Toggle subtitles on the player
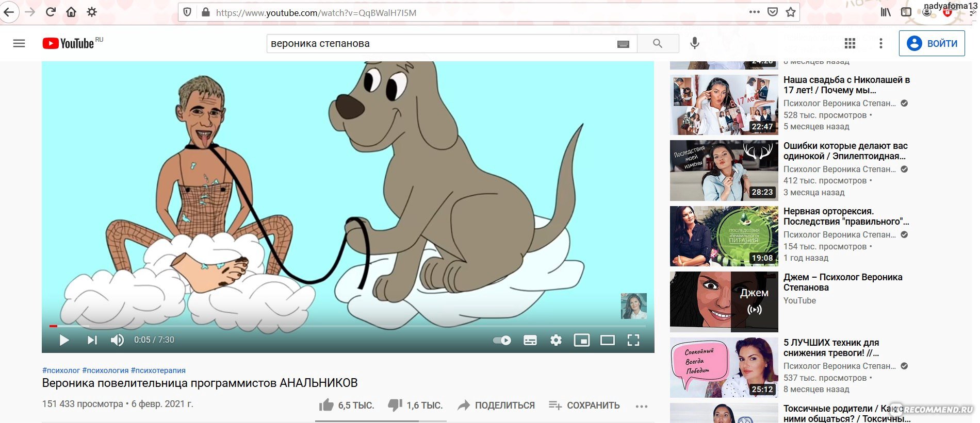Image resolution: width=980 pixels, height=423 pixels. tap(530, 340)
